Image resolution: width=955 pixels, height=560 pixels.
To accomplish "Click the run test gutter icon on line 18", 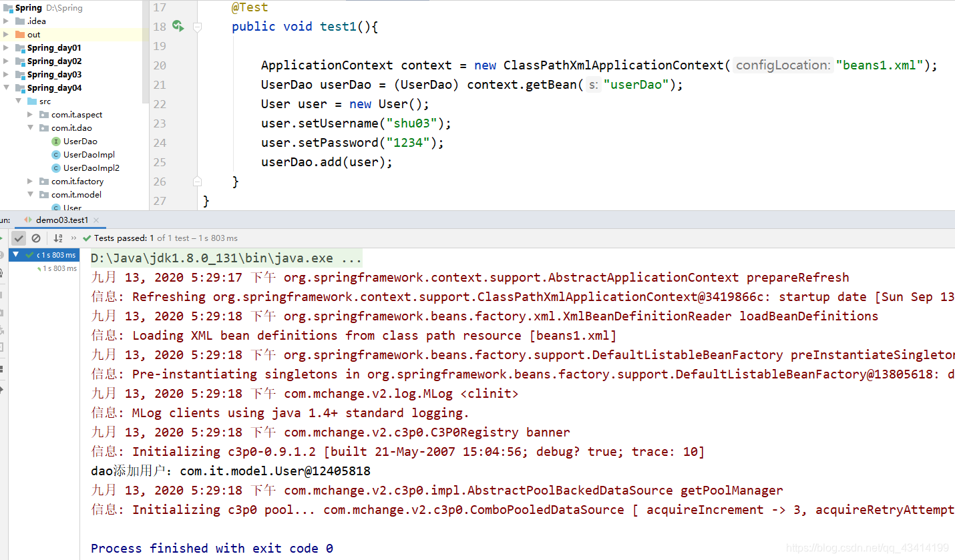I will [x=178, y=26].
